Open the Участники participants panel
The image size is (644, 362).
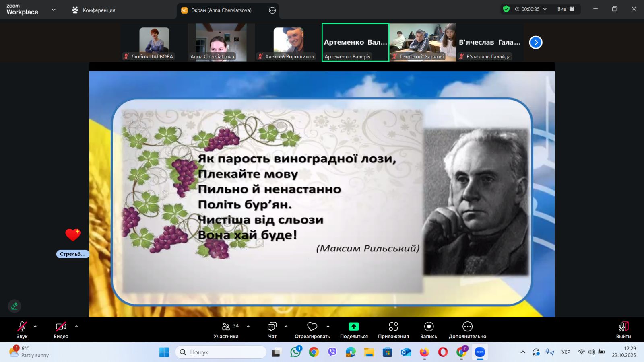[226, 330]
